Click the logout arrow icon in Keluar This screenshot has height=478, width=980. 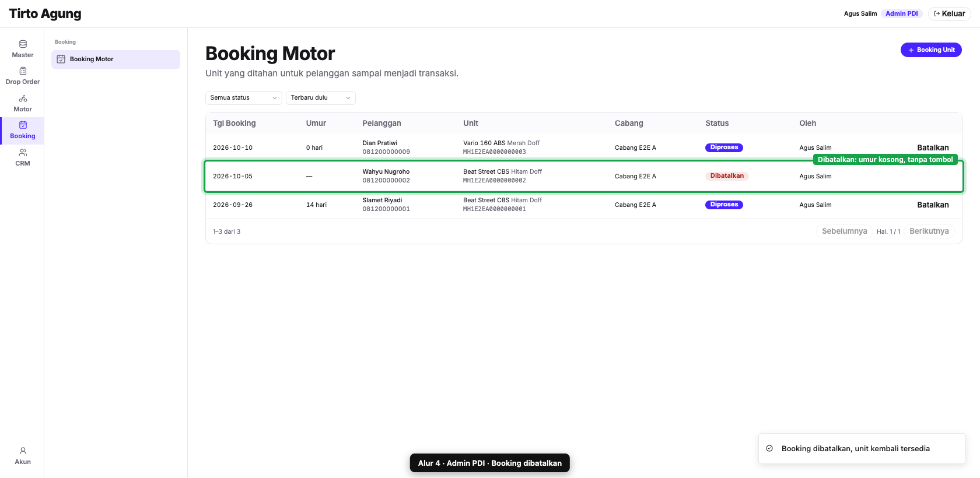[x=937, y=13]
